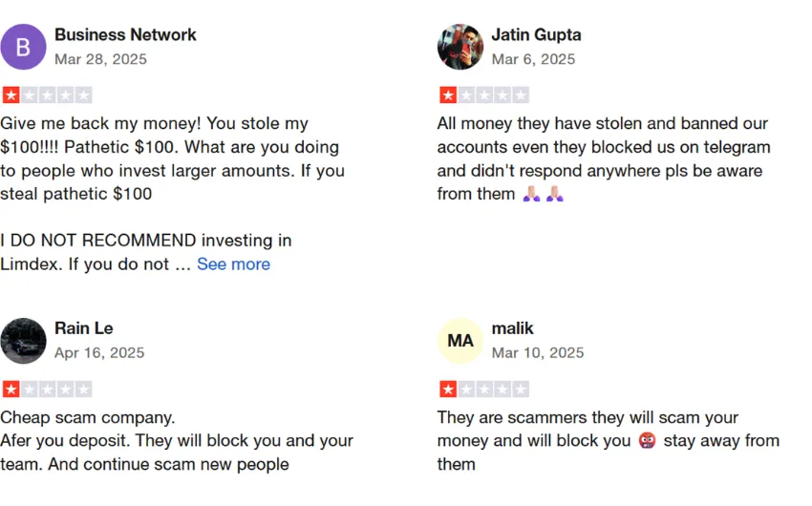This screenshot has height=506, width=812.
Task: Click the one-star rating on Business Network review
Action: pos(47,95)
